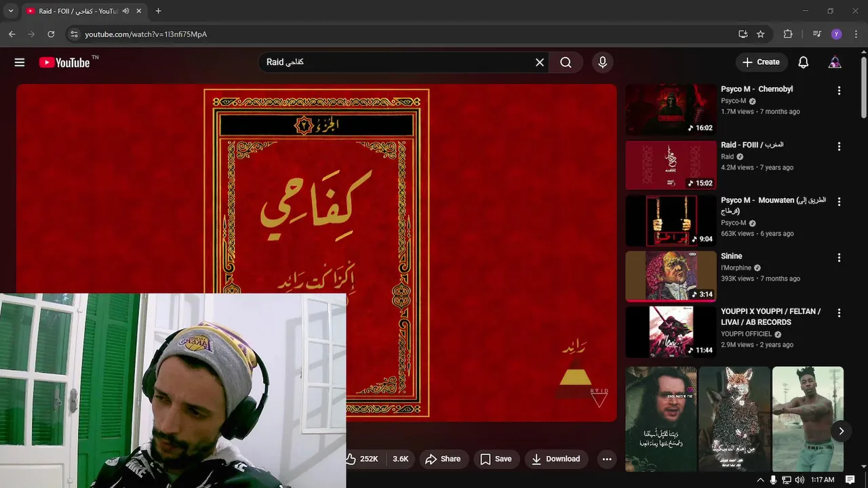View site information icon in address bar
This screenshot has height=488, width=868.
click(74, 34)
